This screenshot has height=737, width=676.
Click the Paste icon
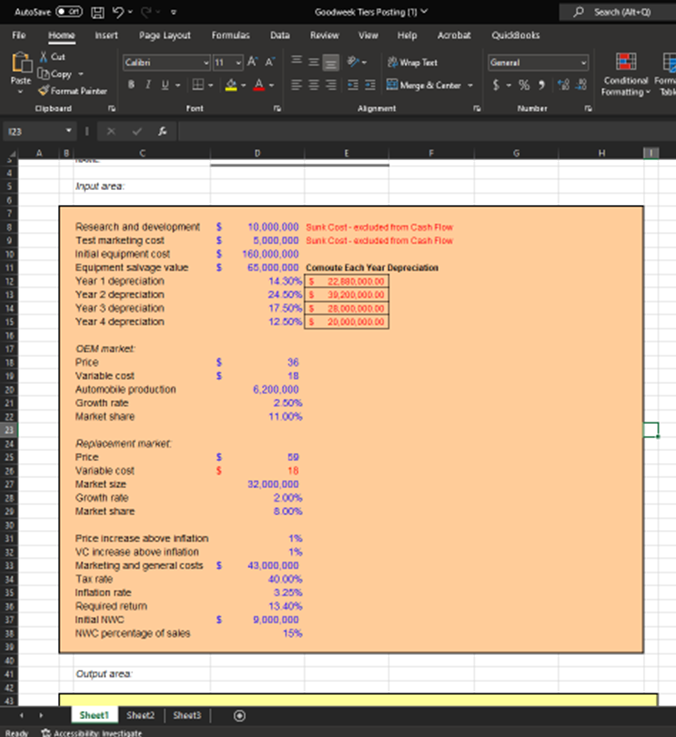[x=21, y=63]
